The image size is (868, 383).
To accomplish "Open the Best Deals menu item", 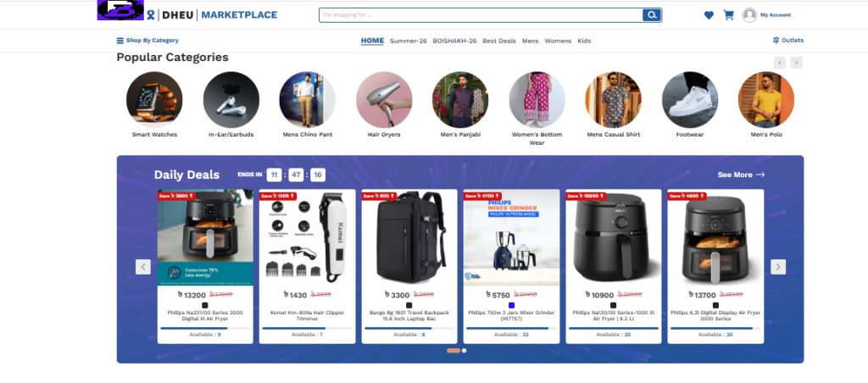I will click(x=498, y=41).
